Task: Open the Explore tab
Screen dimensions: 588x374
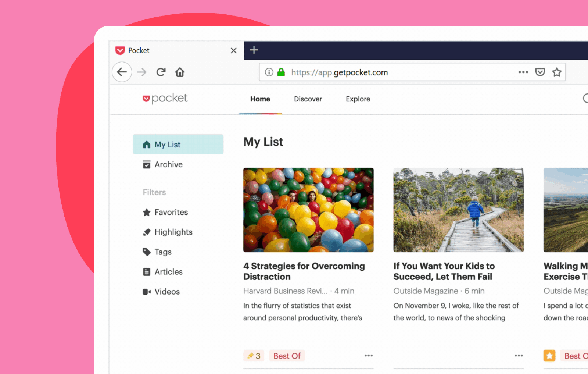Action: (358, 99)
